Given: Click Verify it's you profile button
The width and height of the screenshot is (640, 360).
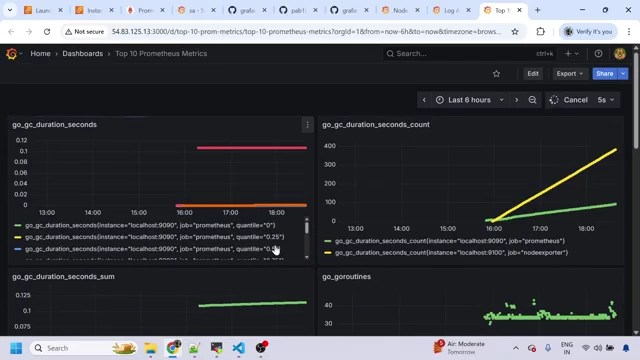Looking at the screenshot, I should coord(588,31).
